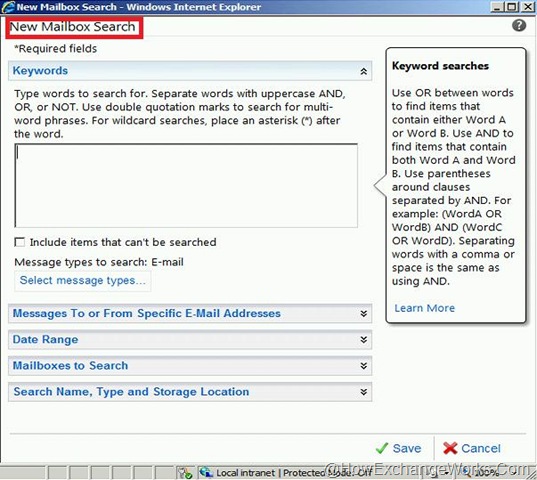This screenshot has width=537, height=480.
Task: Click the green Save checkmark icon
Action: click(382, 448)
